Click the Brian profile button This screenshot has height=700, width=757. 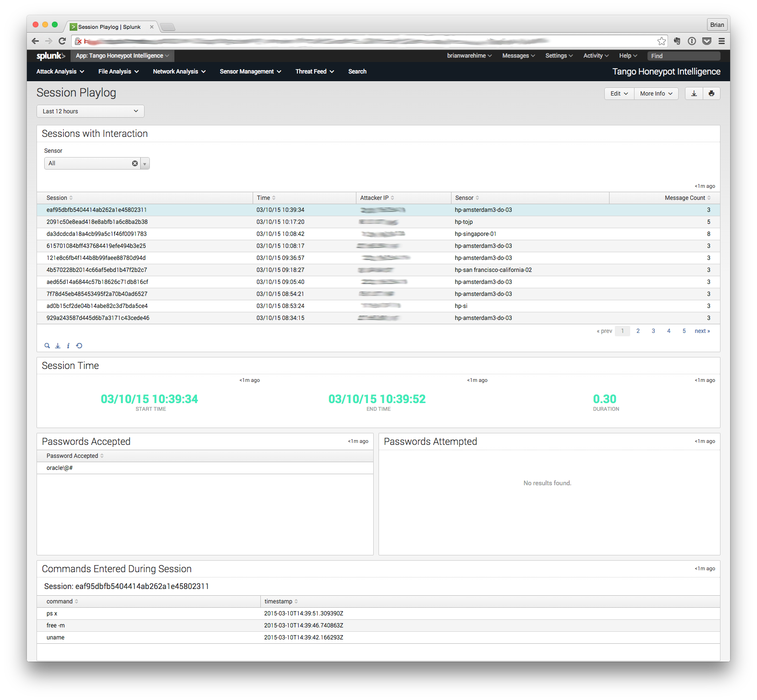click(x=717, y=25)
